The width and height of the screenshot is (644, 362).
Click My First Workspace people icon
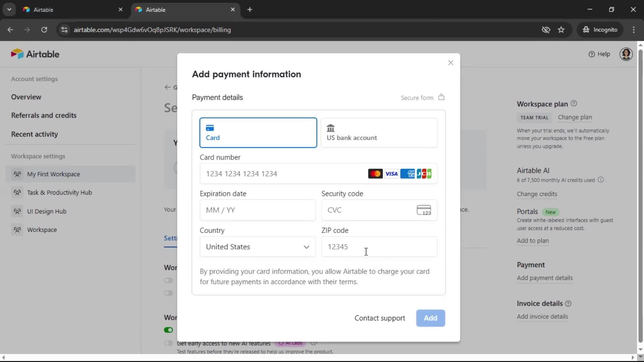(x=17, y=174)
